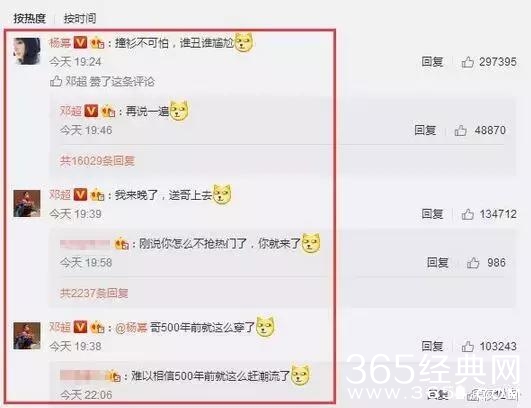
Task: Like the comment with 134712 likes
Action: [467, 214]
